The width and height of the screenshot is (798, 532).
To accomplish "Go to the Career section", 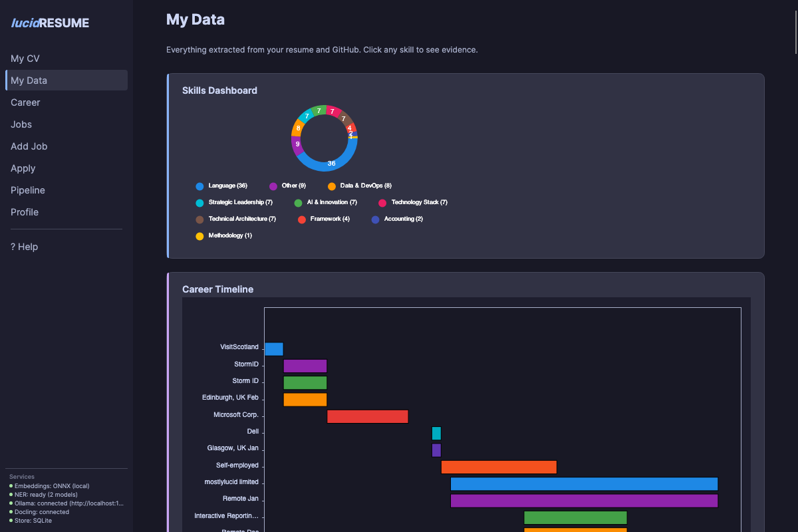I will [x=66, y=102].
